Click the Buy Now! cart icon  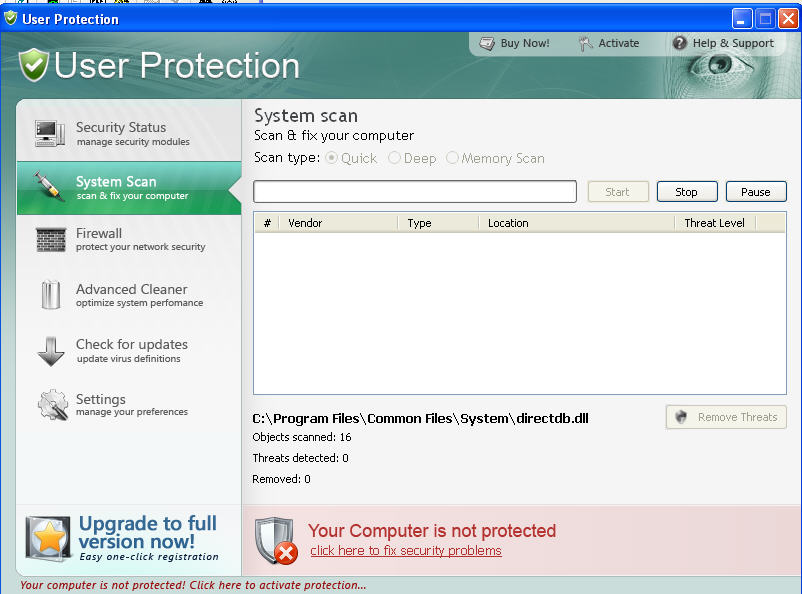point(489,43)
